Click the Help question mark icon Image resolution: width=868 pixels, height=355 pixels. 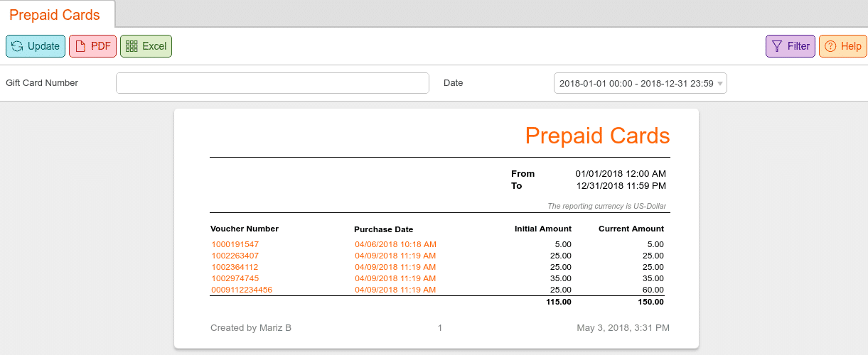point(830,46)
